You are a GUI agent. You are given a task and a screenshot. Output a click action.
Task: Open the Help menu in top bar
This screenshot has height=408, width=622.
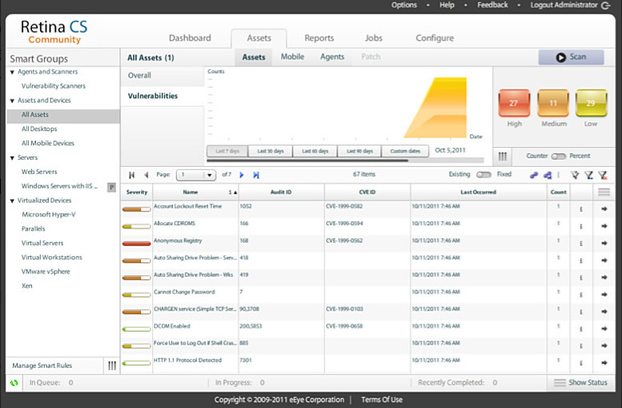(x=447, y=5)
